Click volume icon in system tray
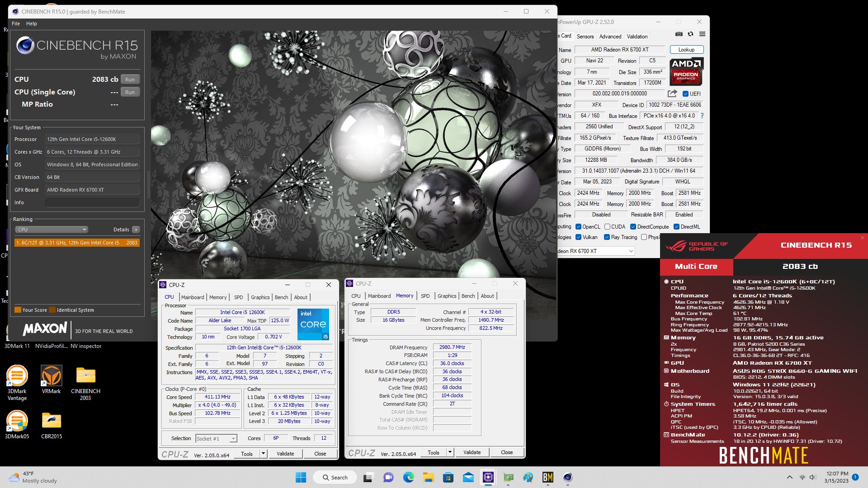 (x=812, y=477)
